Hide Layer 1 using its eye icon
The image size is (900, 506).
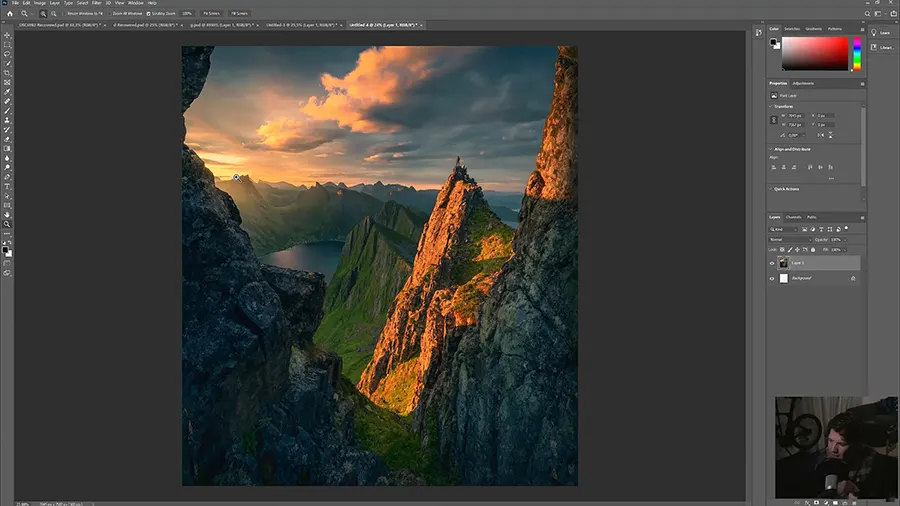tap(772, 263)
